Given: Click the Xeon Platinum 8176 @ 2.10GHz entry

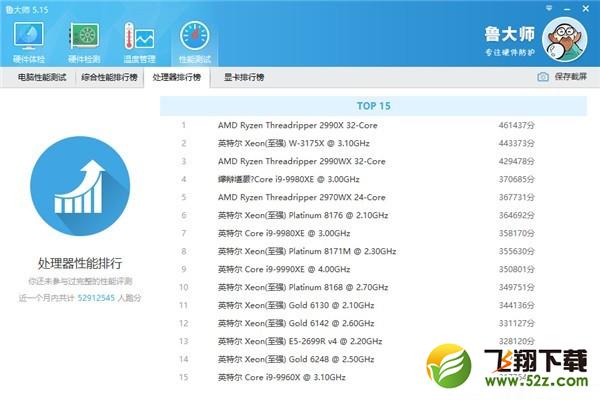Looking at the screenshot, I should click(x=303, y=215).
